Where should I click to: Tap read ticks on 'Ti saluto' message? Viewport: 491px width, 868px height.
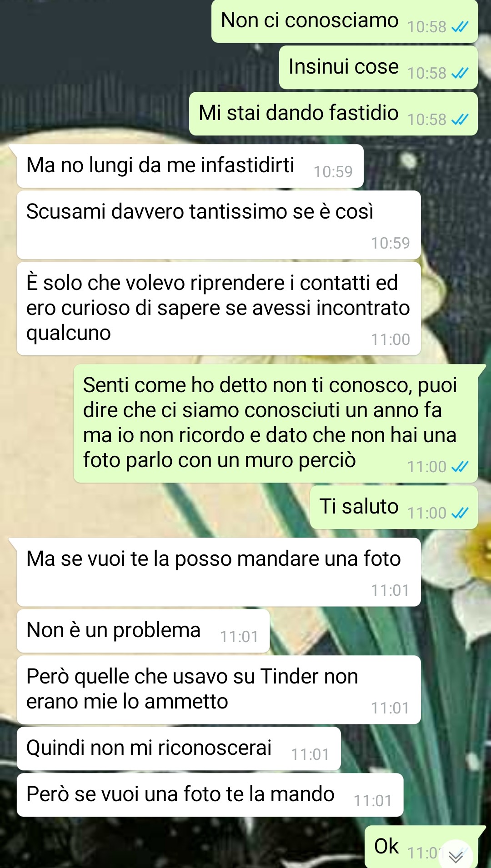pos(460,513)
